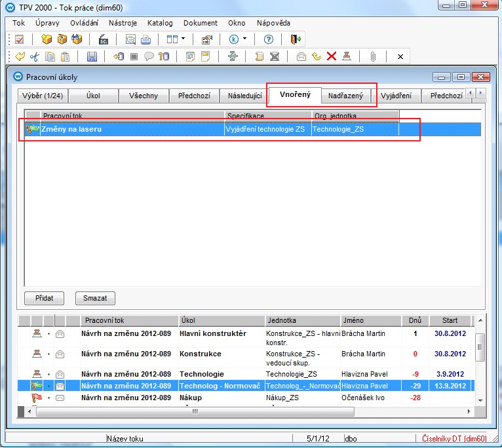This screenshot has width=502, height=448.
Task: Click the database with left arrow icon
Action: (x=119, y=57)
